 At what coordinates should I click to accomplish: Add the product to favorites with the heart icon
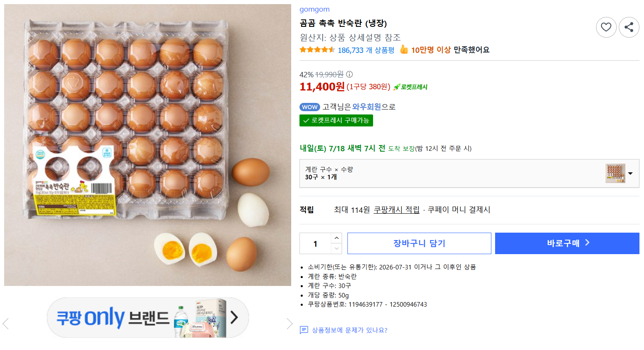click(606, 27)
